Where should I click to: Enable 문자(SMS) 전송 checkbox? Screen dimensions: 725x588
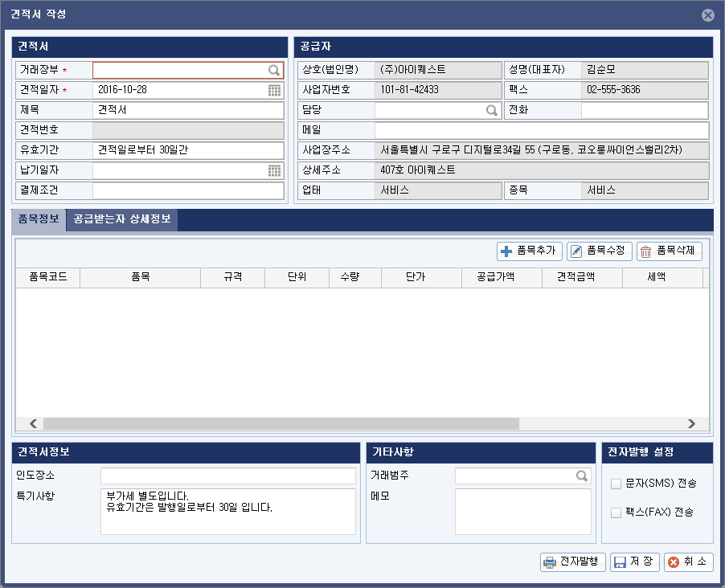pyautogui.click(x=616, y=484)
